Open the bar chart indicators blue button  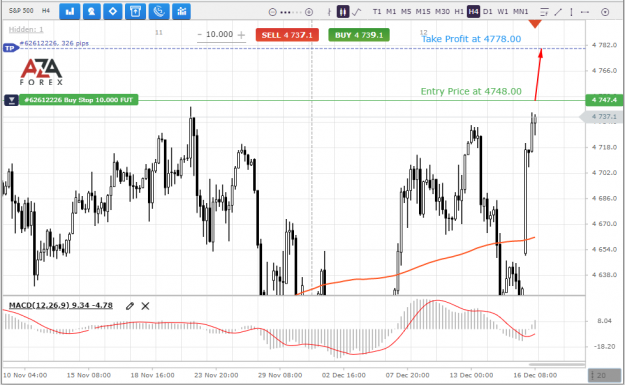point(70,12)
